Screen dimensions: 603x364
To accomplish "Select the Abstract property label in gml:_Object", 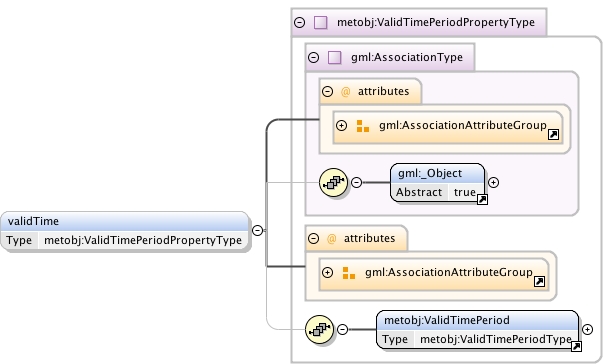I will click(x=419, y=192).
